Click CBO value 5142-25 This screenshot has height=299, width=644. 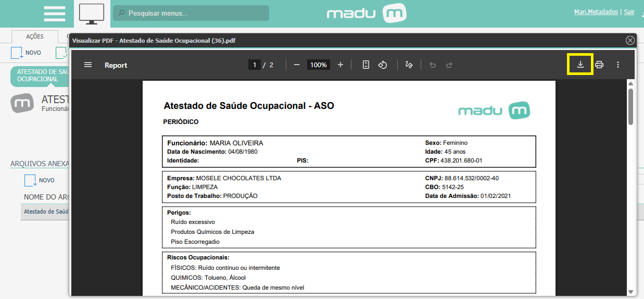[453, 186]
